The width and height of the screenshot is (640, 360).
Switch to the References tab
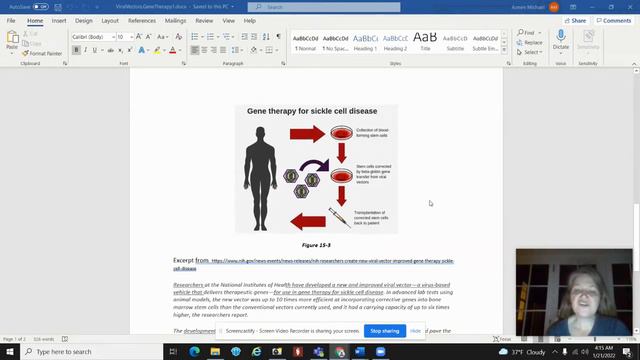142,20
